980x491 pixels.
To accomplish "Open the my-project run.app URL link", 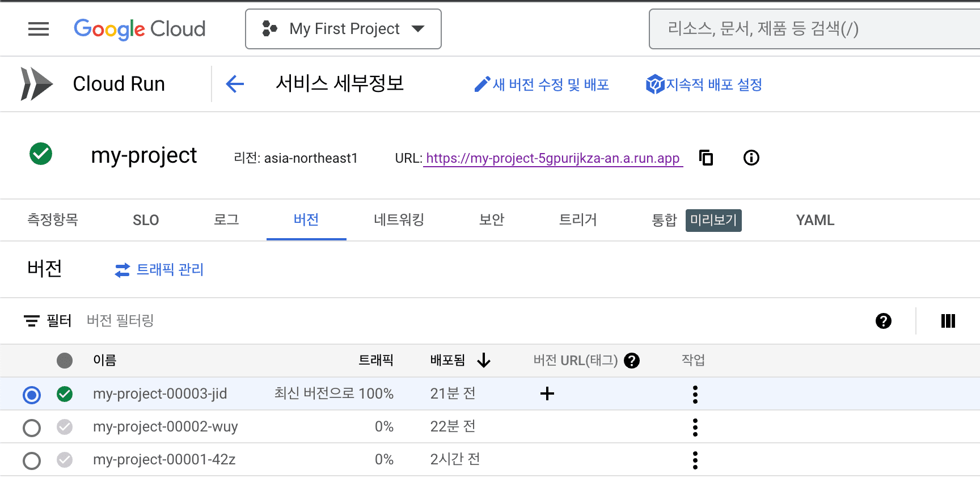I will tap(552, 158).
